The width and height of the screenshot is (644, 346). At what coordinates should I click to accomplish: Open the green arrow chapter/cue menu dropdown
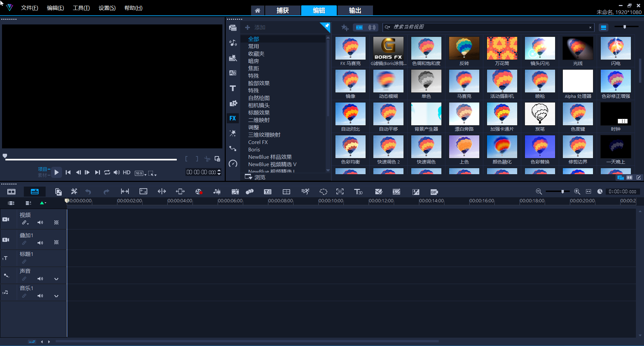[x=43, y=203]
